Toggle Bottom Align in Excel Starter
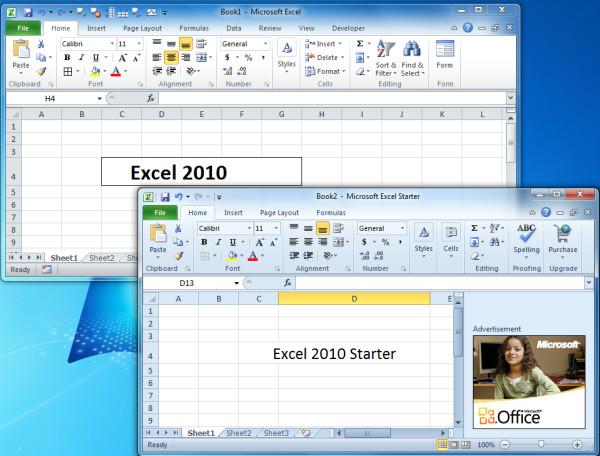This screenshot has width=600, height=456. pyautogui.click(x=323, y=228)
